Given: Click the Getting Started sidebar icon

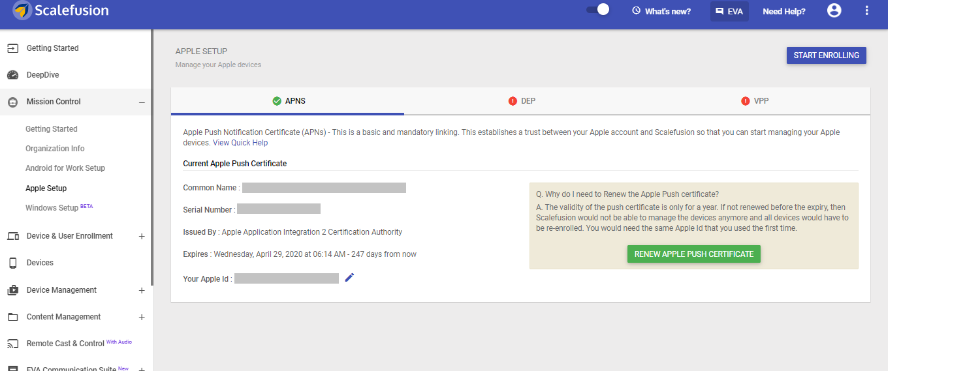Looking at the screenshot, I should click(12, 48).
